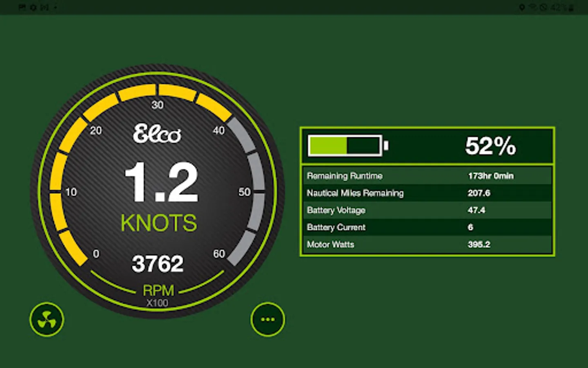588x368 pixels.
Task: Select the 207.6 nautical miles value
Action: [479, 193]
